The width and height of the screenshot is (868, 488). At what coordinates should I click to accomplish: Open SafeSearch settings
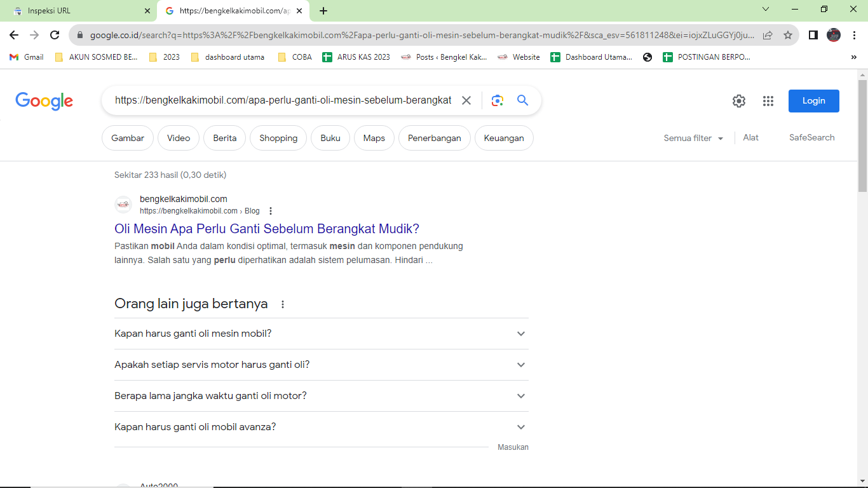point(812,137)
